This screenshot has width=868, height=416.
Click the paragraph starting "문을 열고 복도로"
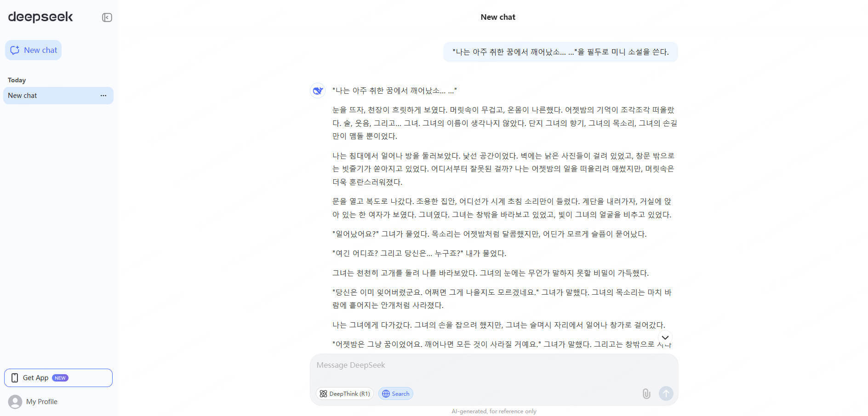(x=502, y=208)
